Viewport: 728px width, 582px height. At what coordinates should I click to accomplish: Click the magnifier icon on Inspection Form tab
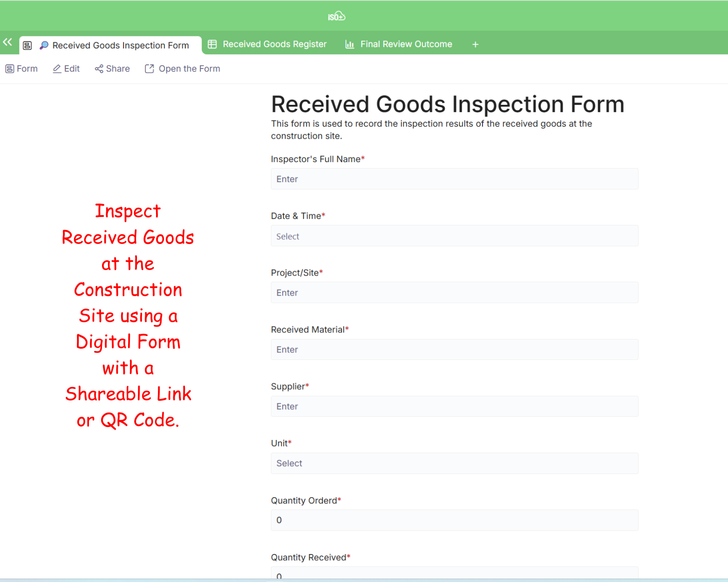tap(44, 45)
